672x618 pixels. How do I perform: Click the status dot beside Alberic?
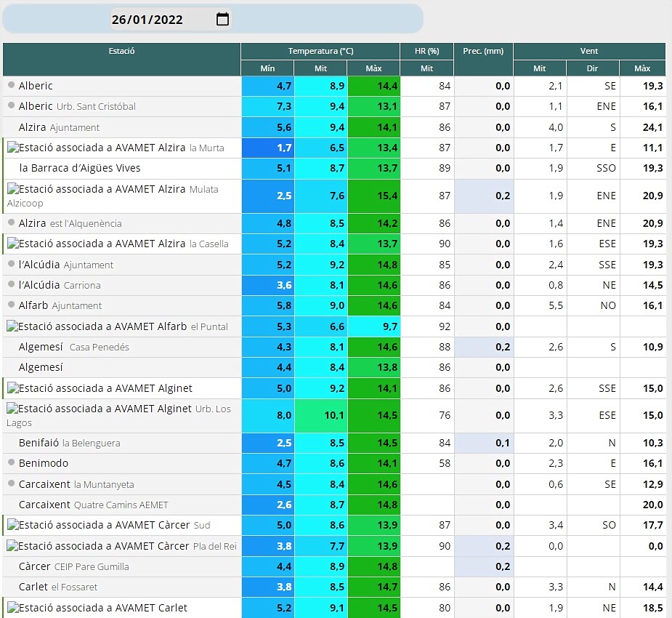point(12,85)
